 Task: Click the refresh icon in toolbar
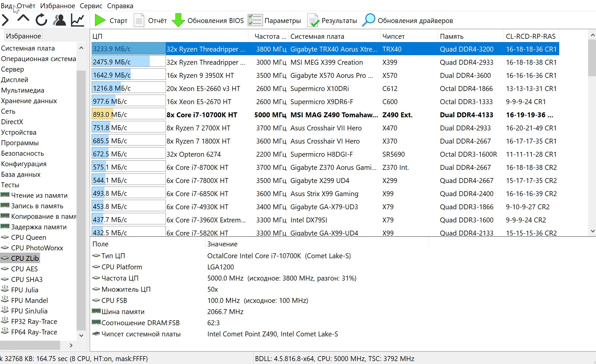click(41, 20)
